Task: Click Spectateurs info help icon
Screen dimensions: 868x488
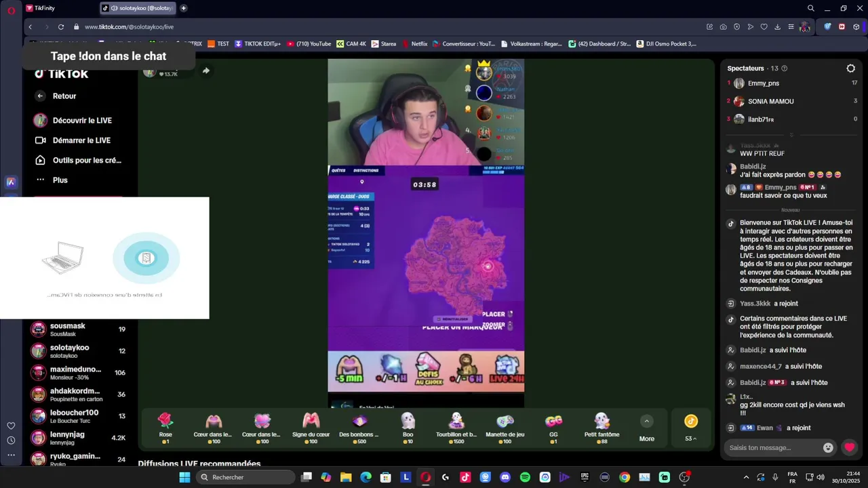Action: (x=785, y=68)
